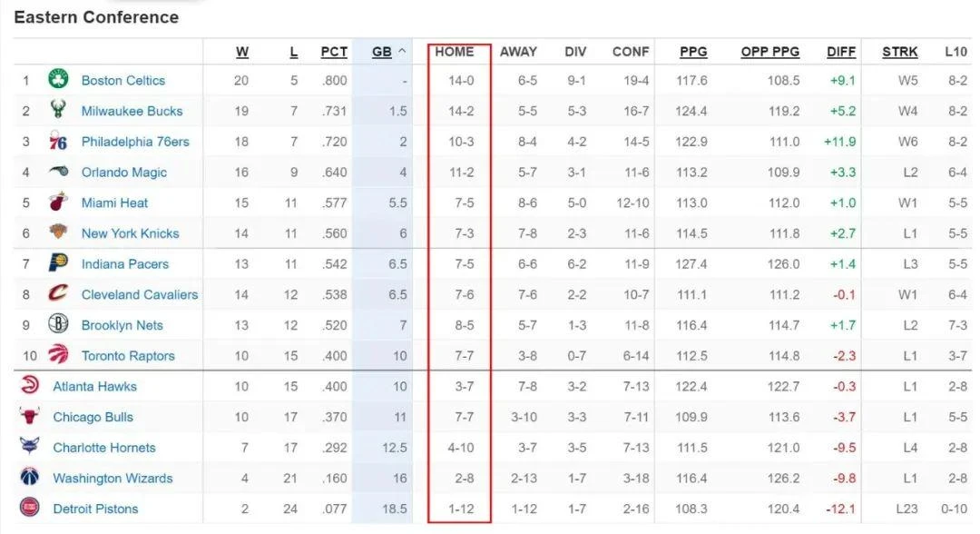Click the Orlando Magic logo icon
This screenshot has height=534, width=980.
[58, 172]
